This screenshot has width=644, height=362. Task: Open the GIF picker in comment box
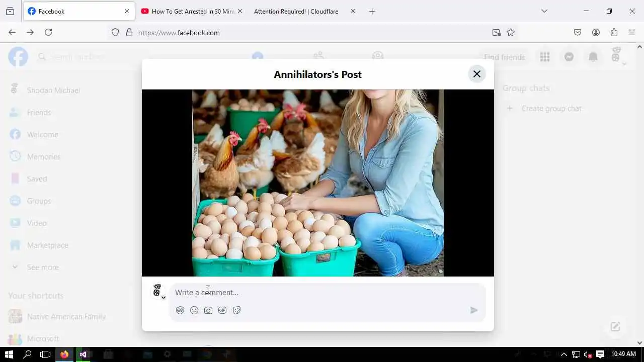tap(222, 310)
